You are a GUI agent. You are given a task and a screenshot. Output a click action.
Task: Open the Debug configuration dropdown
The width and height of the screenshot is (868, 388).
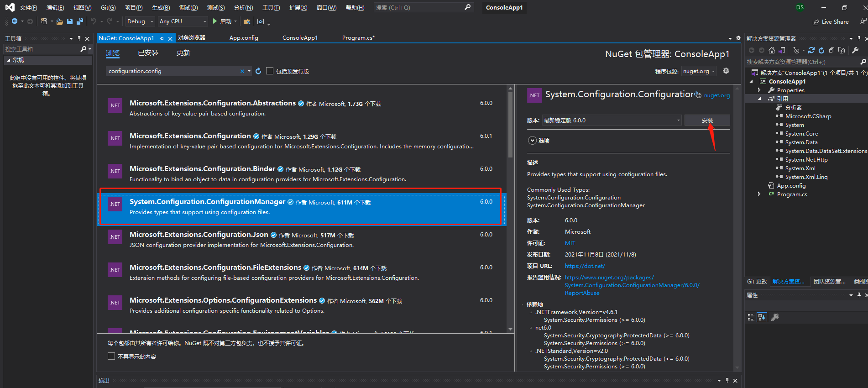pyautogui.click(x=140, y=21)
